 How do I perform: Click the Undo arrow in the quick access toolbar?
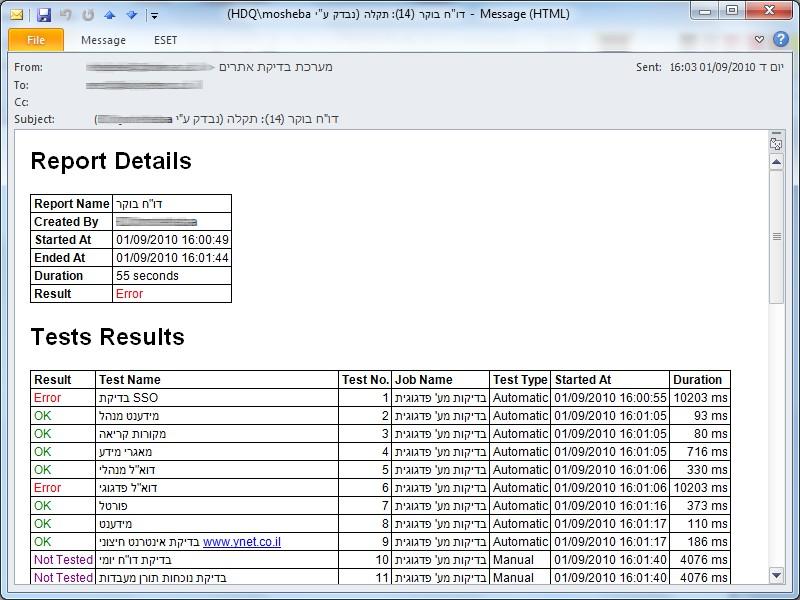point(66,15)
